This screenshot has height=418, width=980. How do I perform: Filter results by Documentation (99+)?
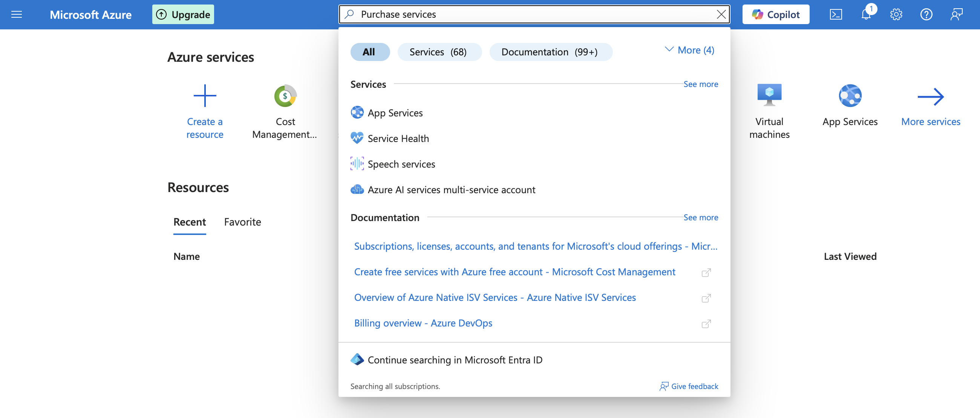coord(550,52)
